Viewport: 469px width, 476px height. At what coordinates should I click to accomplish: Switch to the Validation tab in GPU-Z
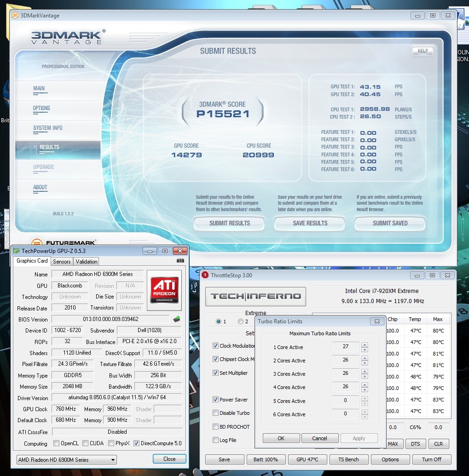(x=87, y=261)
